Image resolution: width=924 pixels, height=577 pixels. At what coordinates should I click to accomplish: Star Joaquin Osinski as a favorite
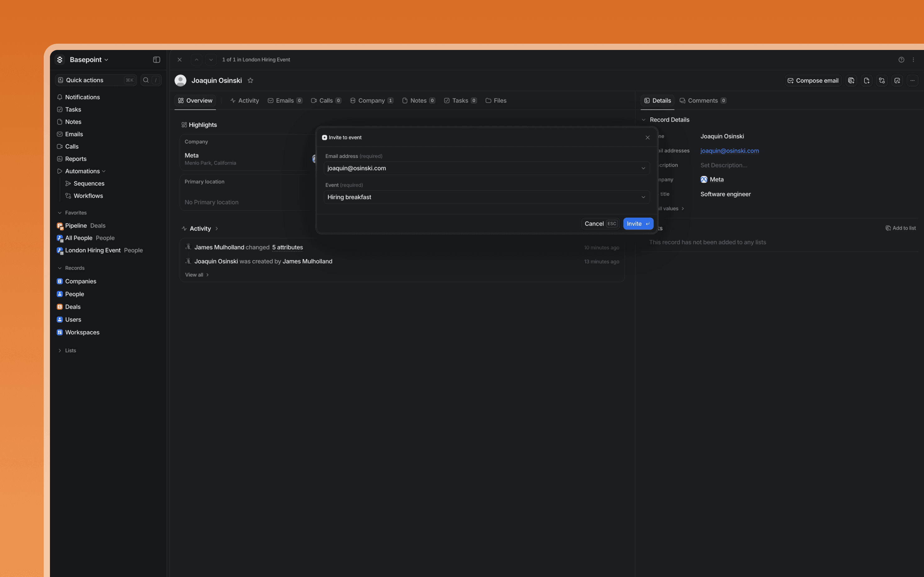(250, 81)
